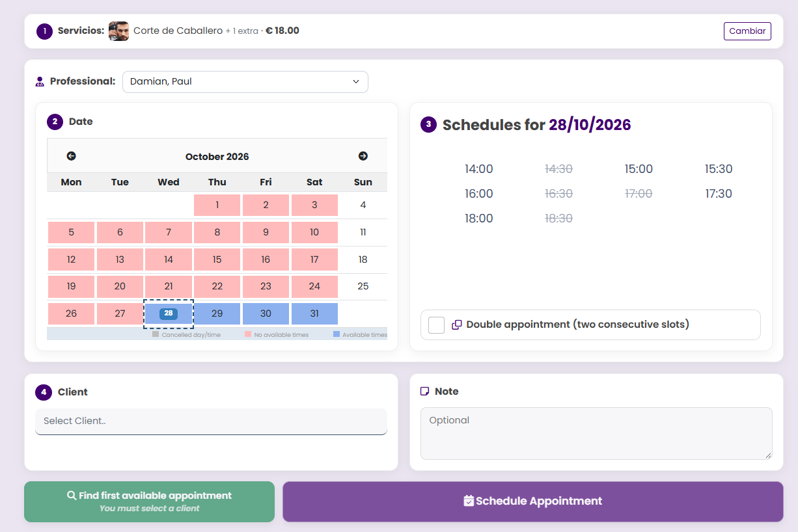This screenshot has height=532, width=798.
Task: Click Sunday October 4 in calendar
Action: 363,205
